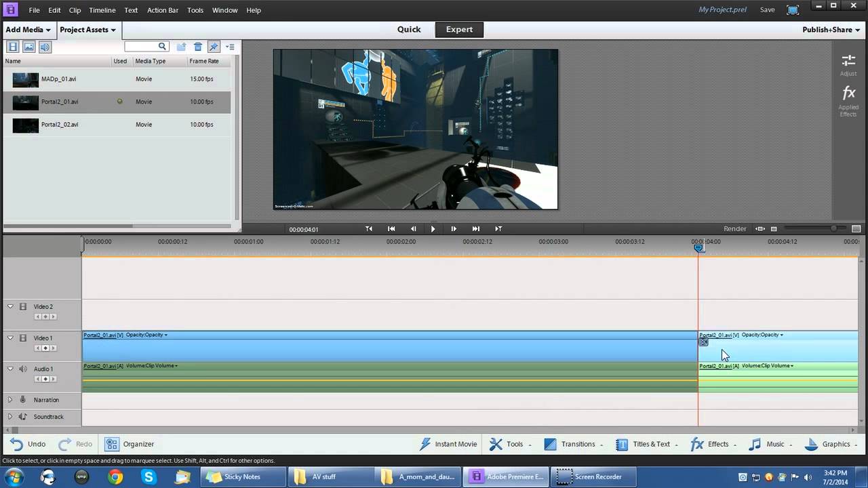Open the Music panel

click(771, 444)
